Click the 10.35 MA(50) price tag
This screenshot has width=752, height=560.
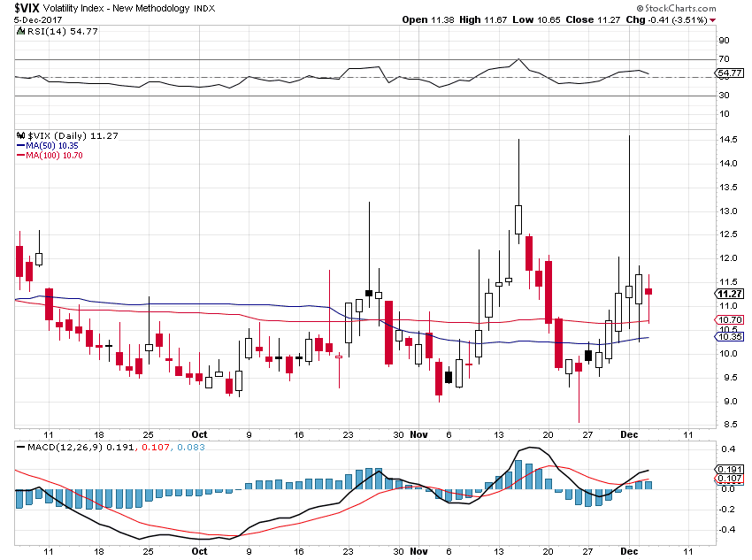click(730, 336)
